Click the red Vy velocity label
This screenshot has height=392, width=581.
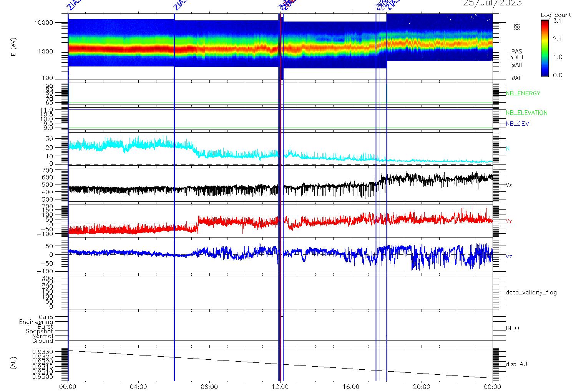point(509,221)
